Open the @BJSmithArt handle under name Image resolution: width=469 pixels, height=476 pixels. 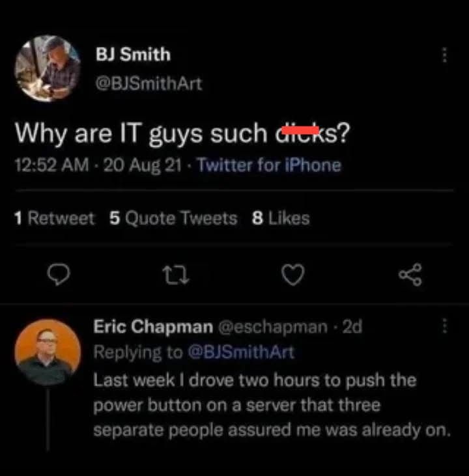click(149, 83)
